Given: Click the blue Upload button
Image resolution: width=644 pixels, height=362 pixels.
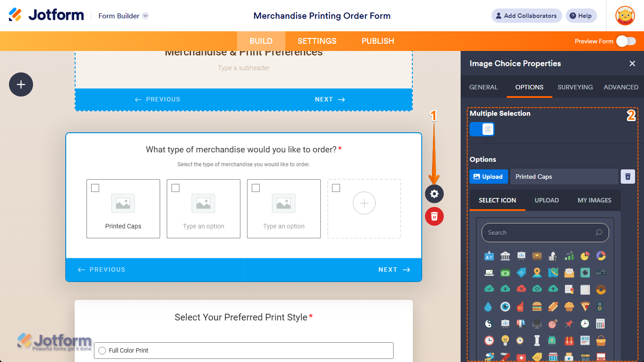Looking at the screenshot, I should click(x=489, y=177).
